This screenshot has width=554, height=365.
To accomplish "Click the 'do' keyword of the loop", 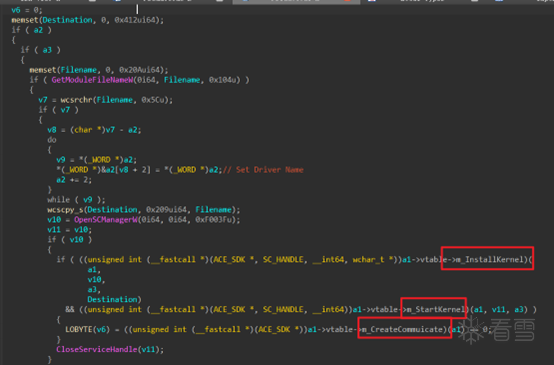I will [52, 140].
